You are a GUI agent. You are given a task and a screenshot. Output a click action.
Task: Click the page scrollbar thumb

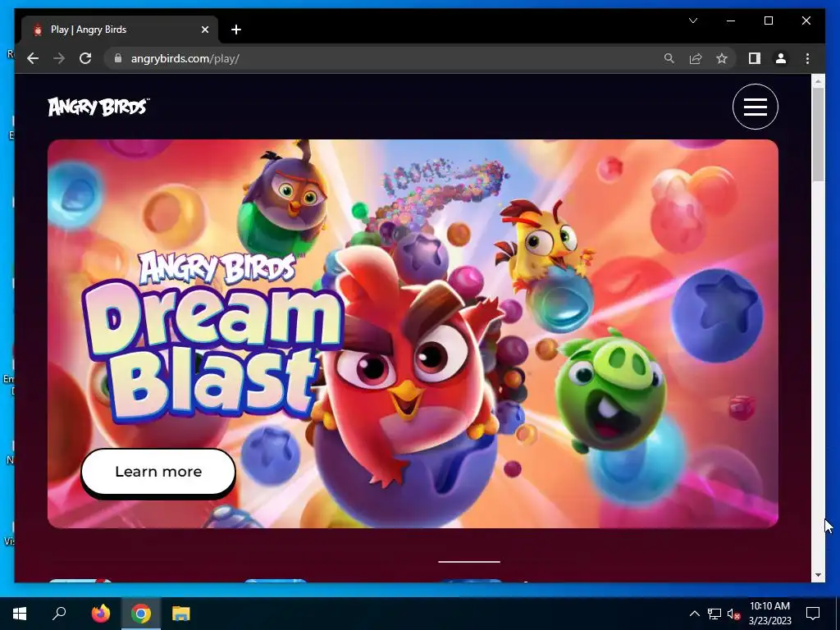pyautogui.click(x=818, y=134)
